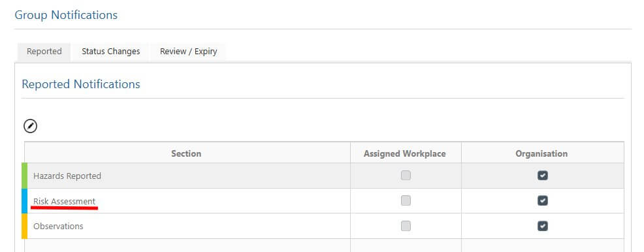
Task: Select the Review / Expiry tab
Action: tap(188, 52)
